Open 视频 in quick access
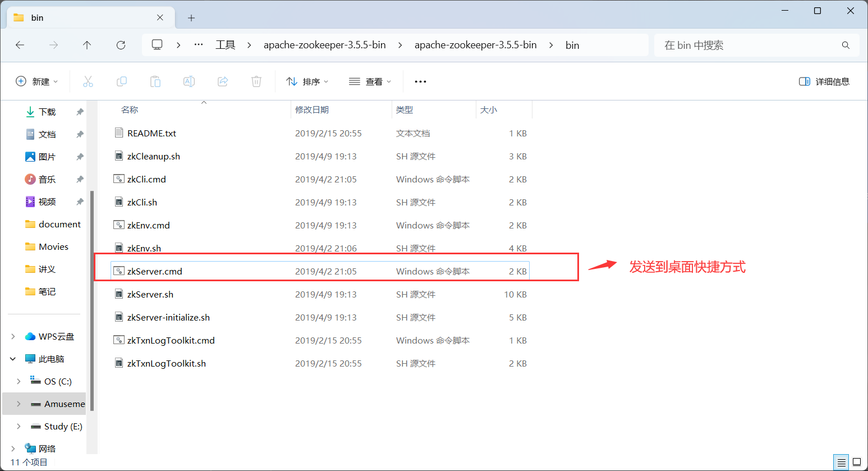 point(47,202)
